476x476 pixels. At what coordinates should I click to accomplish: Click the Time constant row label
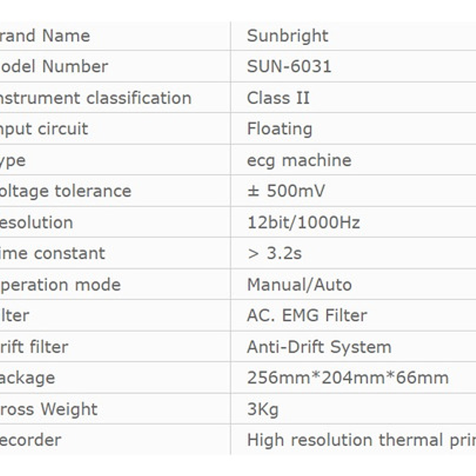(52, 254)
